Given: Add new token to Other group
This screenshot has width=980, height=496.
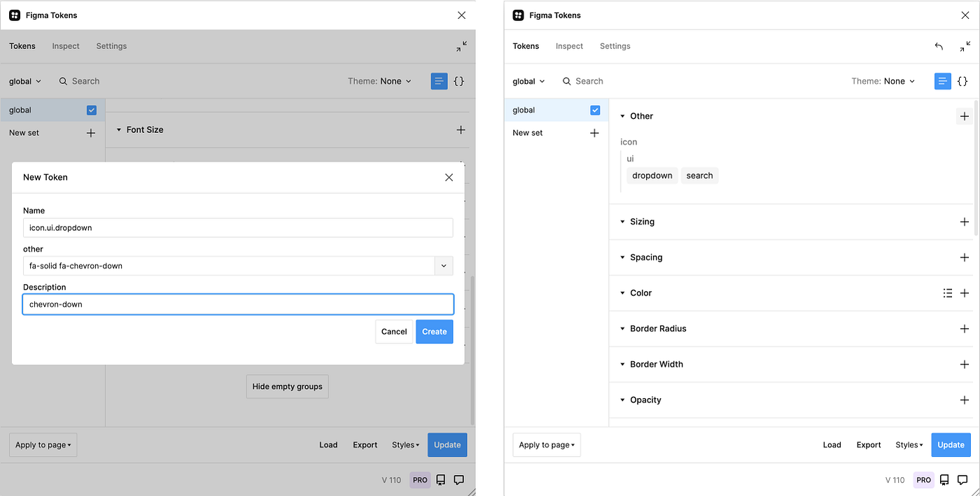Looking at the screenshot, I should pos(965,116).
